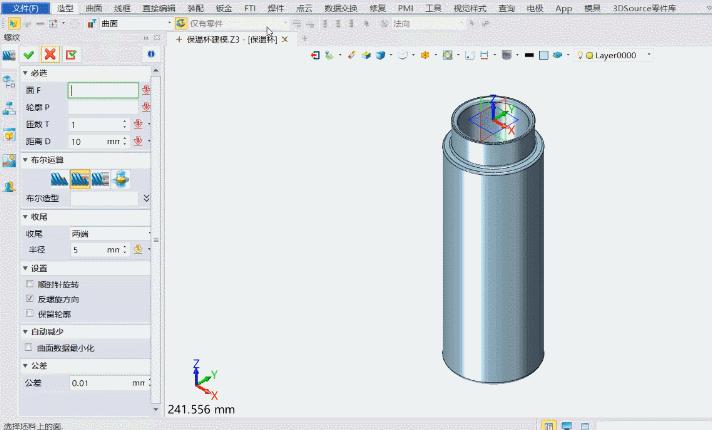Click the blue info icon in thread panel
712x430 pixels.
[x=151, y=54]
